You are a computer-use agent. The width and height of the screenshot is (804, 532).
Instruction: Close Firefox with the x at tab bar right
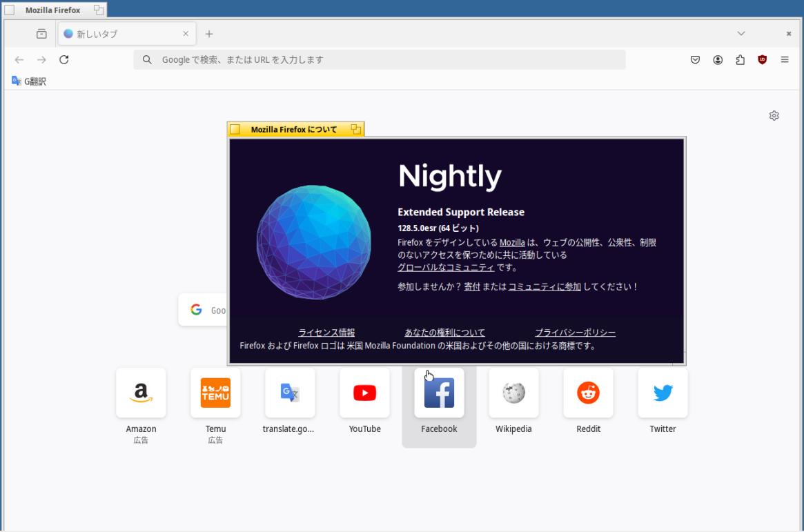coord(789,34)
